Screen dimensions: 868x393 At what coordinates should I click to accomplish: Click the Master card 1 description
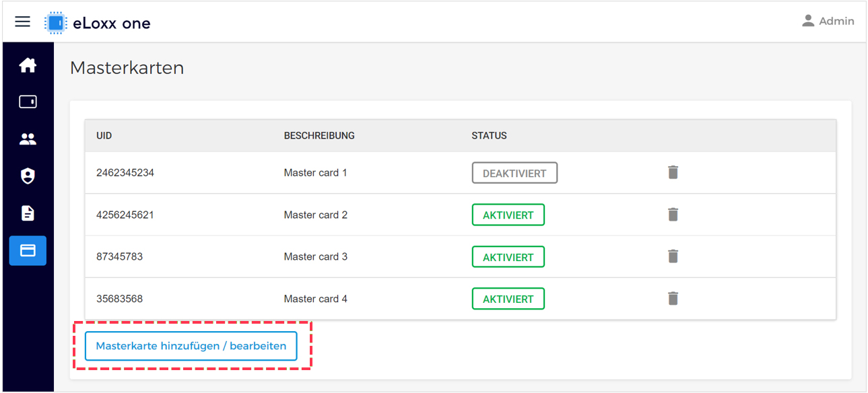coord(316,173)
